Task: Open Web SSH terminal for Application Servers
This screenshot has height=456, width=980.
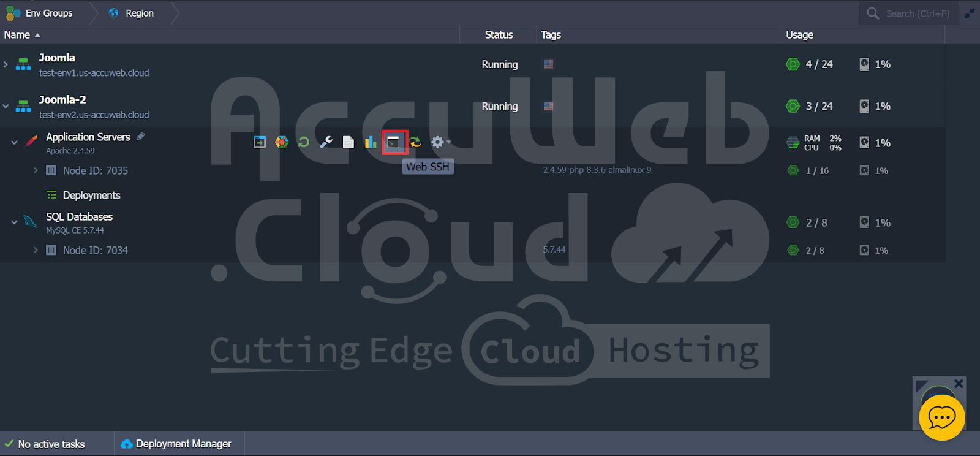Action: 393,143
